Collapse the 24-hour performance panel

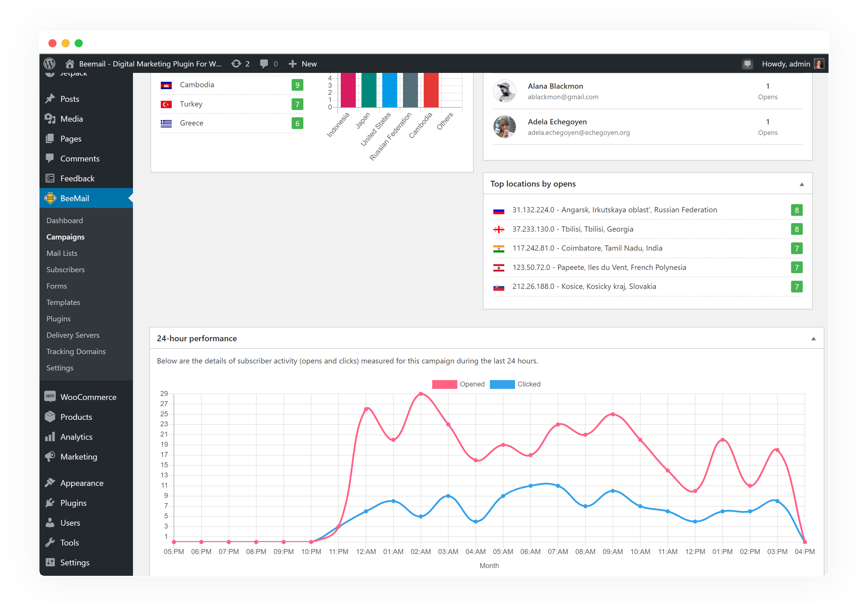click(813, 339)
